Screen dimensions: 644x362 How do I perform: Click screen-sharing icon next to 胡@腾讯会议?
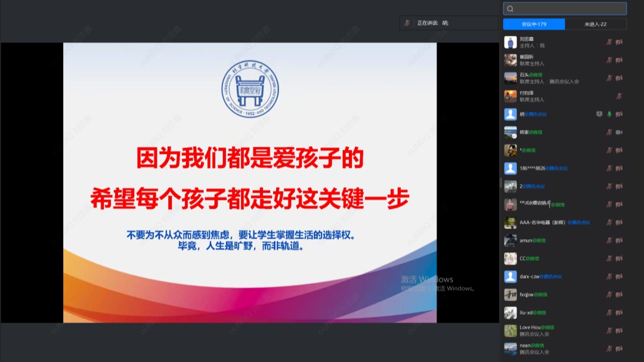tap(599, 114)
